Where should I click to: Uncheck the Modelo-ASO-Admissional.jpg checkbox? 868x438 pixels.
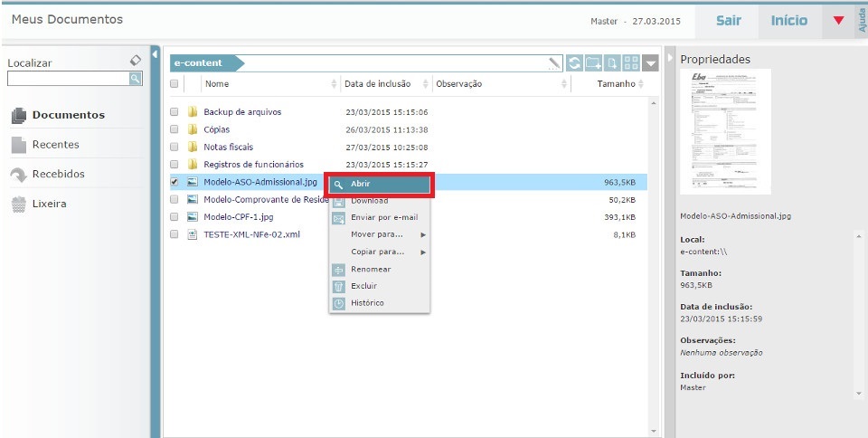click(x=175, y=182)
